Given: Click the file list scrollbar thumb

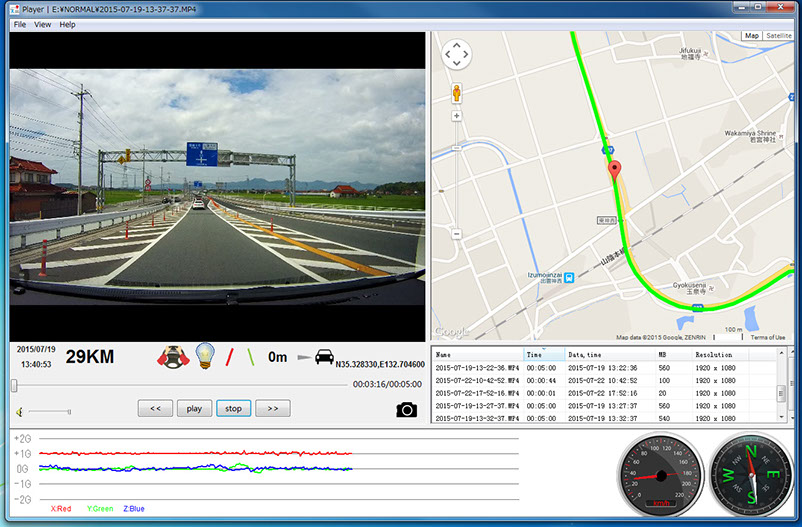Looking at the screenshot, I should [781, 393].
